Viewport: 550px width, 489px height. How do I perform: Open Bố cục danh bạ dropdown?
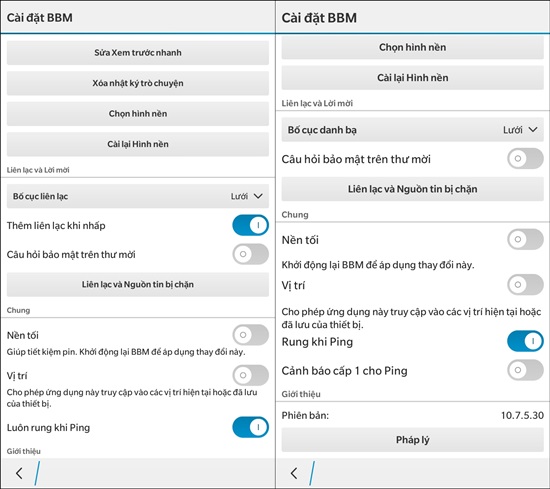pyautogui.click(x=412, y=130)
